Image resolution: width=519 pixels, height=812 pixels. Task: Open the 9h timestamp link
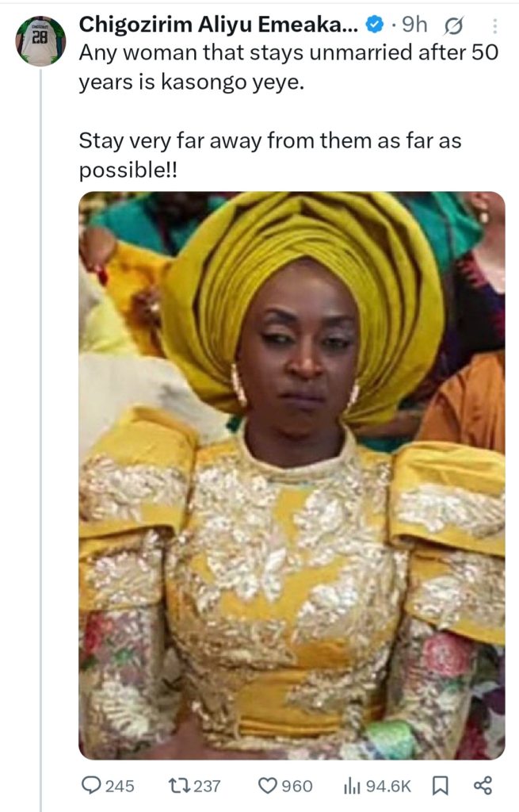(414, 25)
